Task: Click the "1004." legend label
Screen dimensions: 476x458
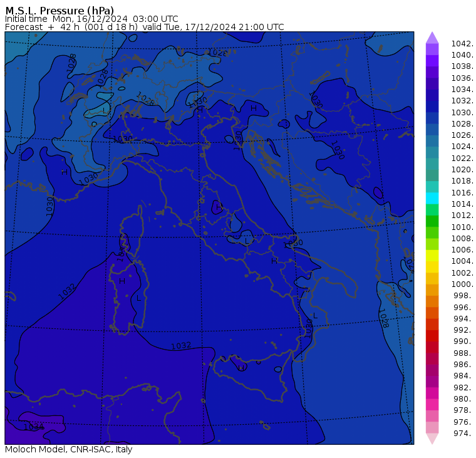Action: (462, 261)
